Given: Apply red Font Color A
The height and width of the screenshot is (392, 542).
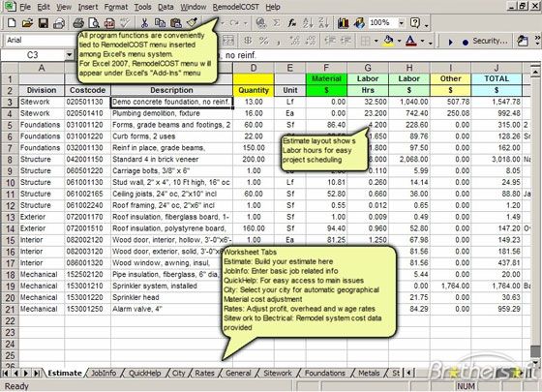Looking at the screenshot, I should click(x=410, y=41).
